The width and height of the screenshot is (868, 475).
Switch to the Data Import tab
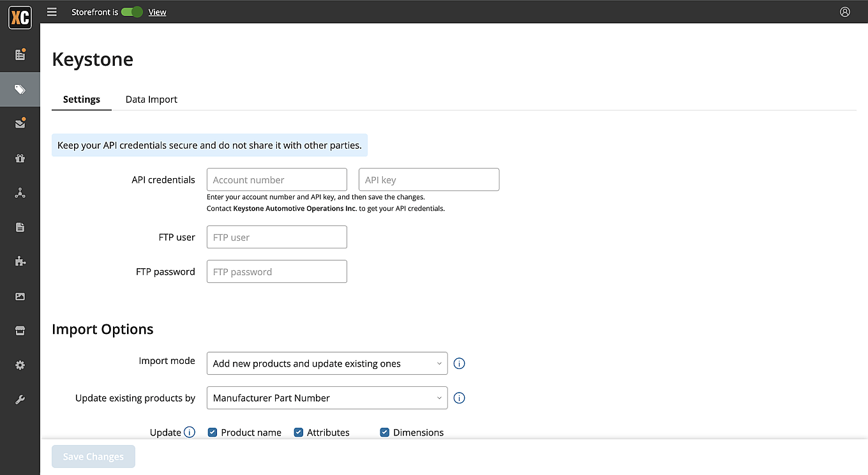point(151,99)
